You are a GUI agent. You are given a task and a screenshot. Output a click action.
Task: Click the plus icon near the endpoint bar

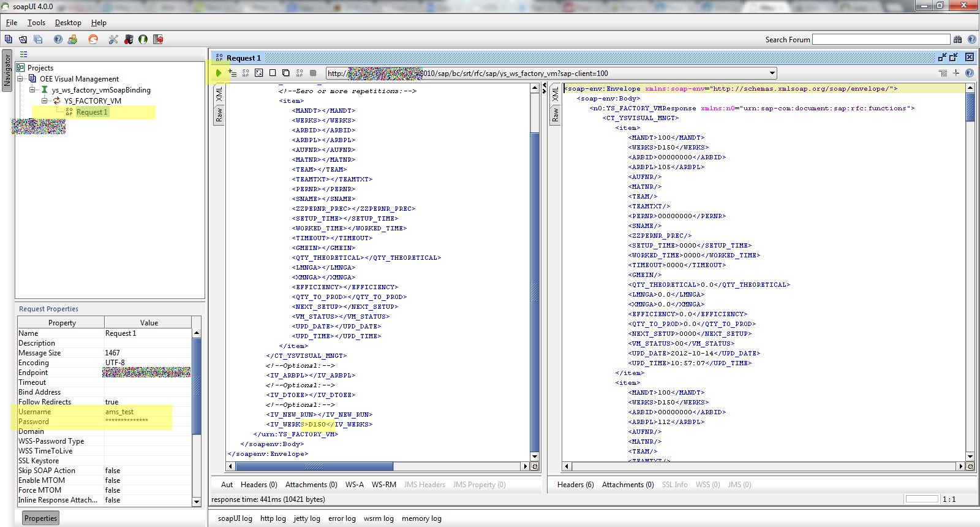point(956,73)
